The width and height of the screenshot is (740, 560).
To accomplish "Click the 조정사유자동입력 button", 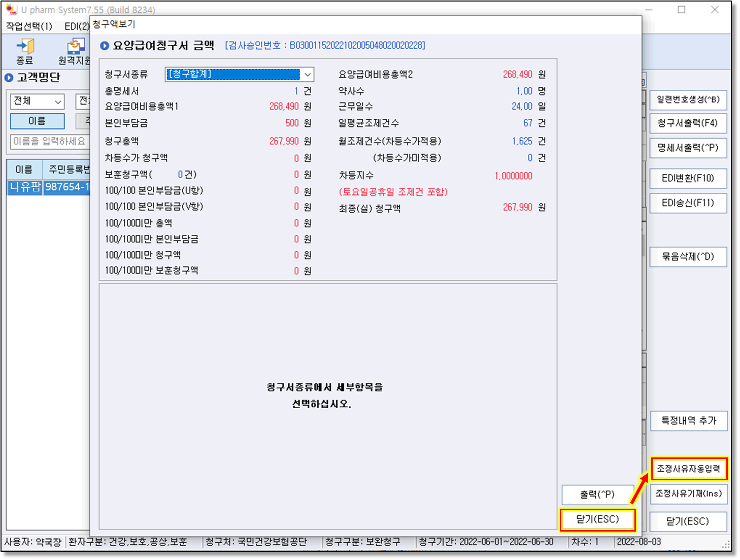I will pyautogui.click(x=688, y=469).
